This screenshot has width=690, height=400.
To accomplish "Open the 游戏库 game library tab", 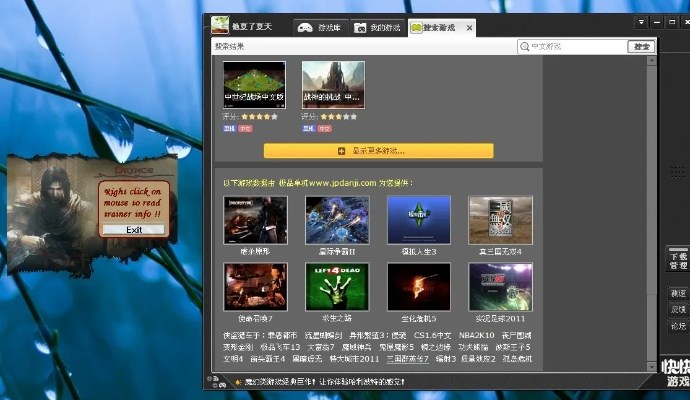I will pos(321,28).
